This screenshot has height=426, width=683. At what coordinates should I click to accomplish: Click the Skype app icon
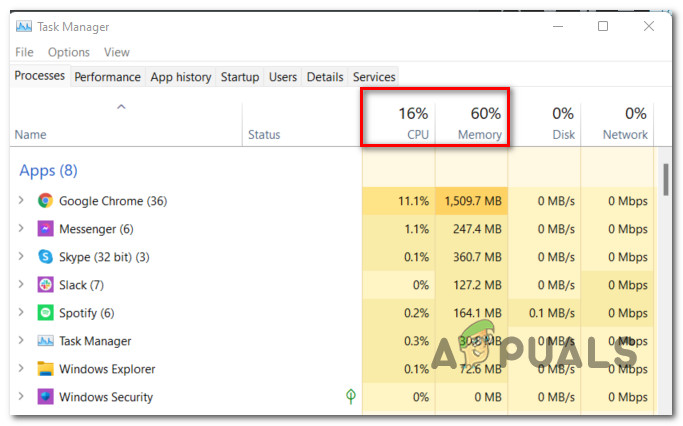coord(45,257)
